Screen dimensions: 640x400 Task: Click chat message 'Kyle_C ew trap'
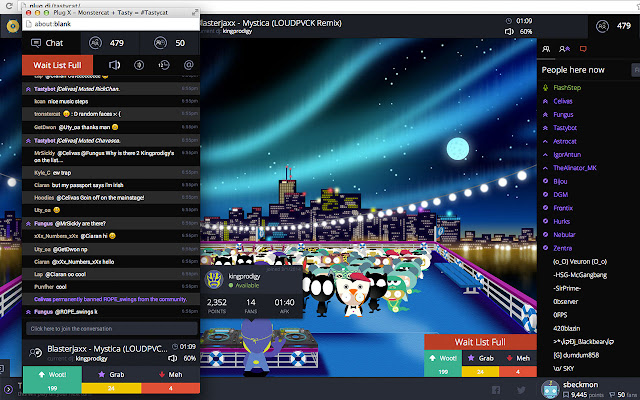coord(111,173)
